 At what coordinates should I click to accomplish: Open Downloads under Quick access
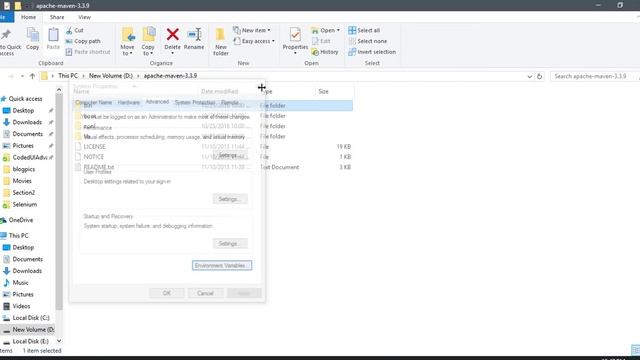coord(27,122)
